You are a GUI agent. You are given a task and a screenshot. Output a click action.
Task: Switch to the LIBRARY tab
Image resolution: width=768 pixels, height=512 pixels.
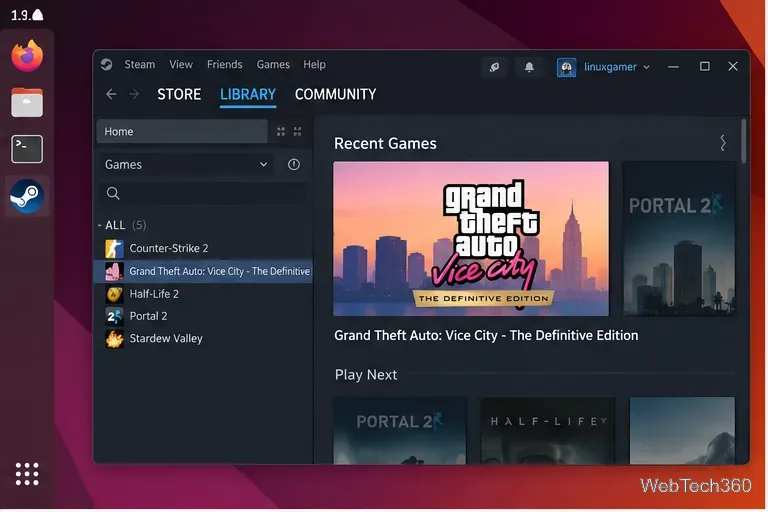point(248,94)
